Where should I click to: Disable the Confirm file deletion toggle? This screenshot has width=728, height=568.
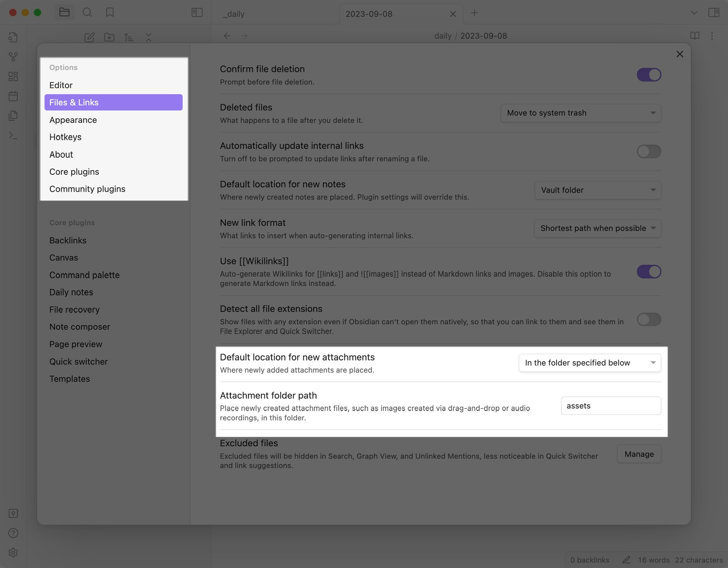(x=649, y=75)
